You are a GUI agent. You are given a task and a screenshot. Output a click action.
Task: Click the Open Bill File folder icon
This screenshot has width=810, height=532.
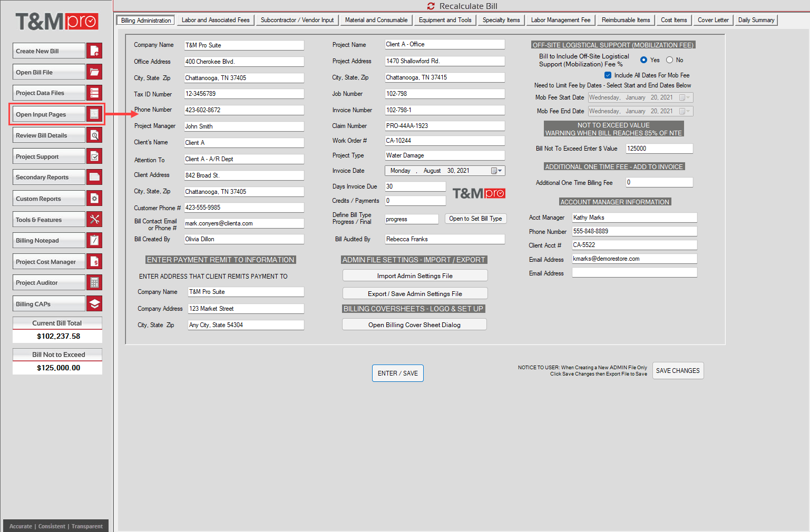pyautogui.click(x=94, y=72)
